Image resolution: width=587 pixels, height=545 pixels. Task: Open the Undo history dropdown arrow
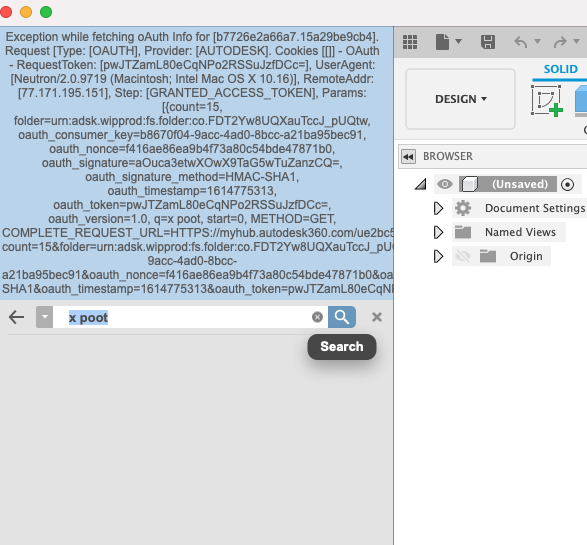(x=537, y=41)
